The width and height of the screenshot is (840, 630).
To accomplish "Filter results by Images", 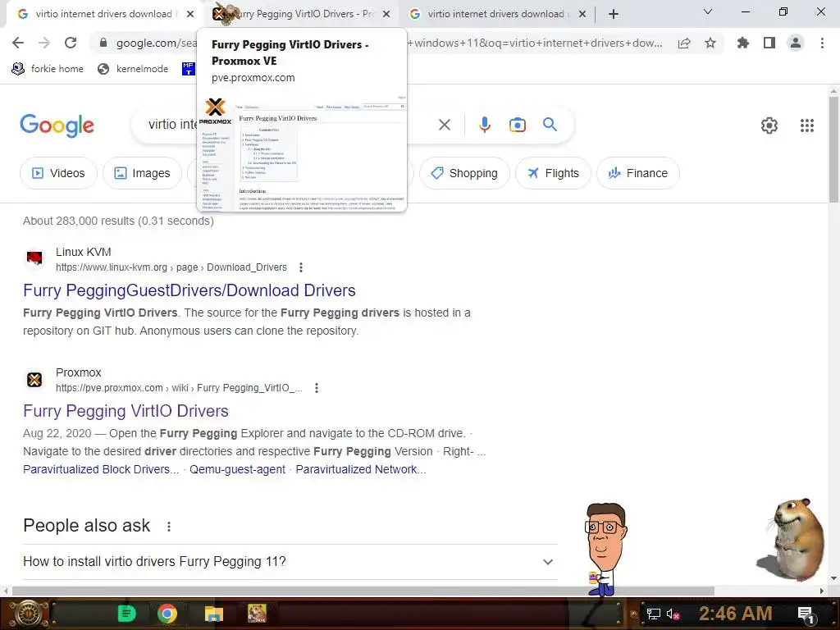I will (142, 173).
